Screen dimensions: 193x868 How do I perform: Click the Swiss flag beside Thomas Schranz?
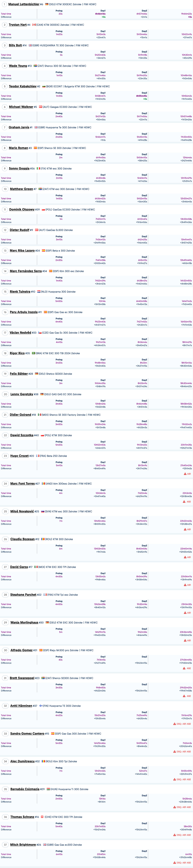pos(42,817)
